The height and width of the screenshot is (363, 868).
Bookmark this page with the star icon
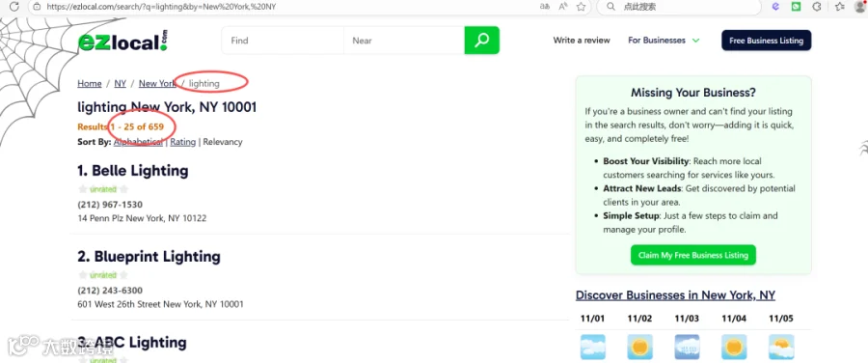point(581,7)
